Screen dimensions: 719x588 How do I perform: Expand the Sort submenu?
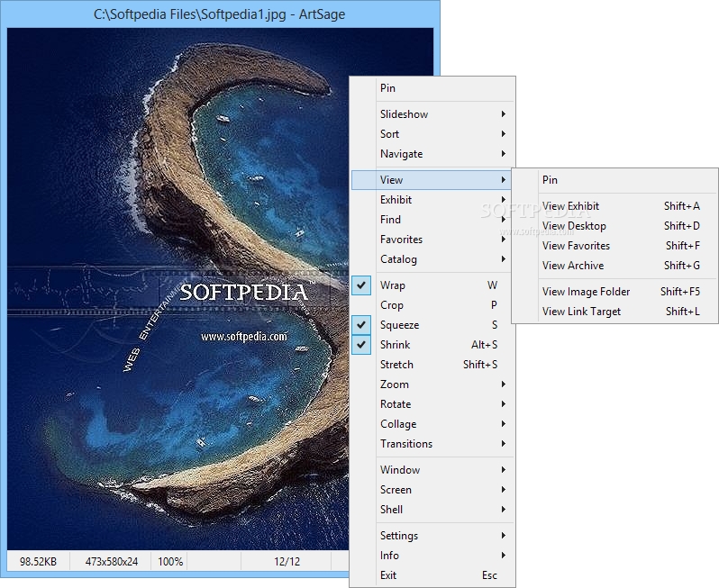coord(432,134)
